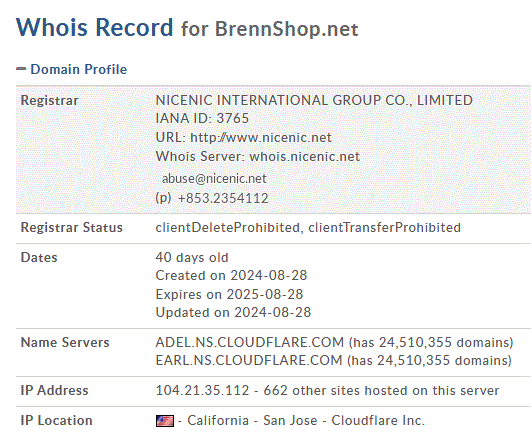
Task: Select the registrar phone number +853.2354112
Action: tap(223, 198)
